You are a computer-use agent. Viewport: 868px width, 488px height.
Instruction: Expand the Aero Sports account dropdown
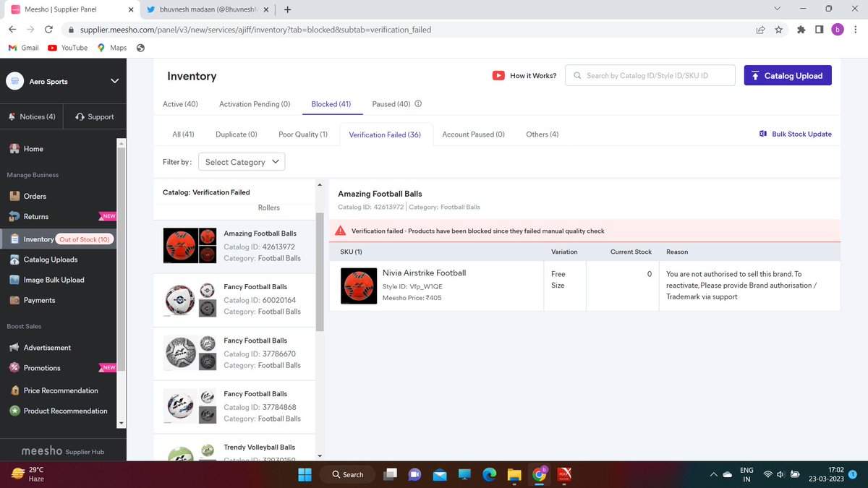[x=114, y=81]
